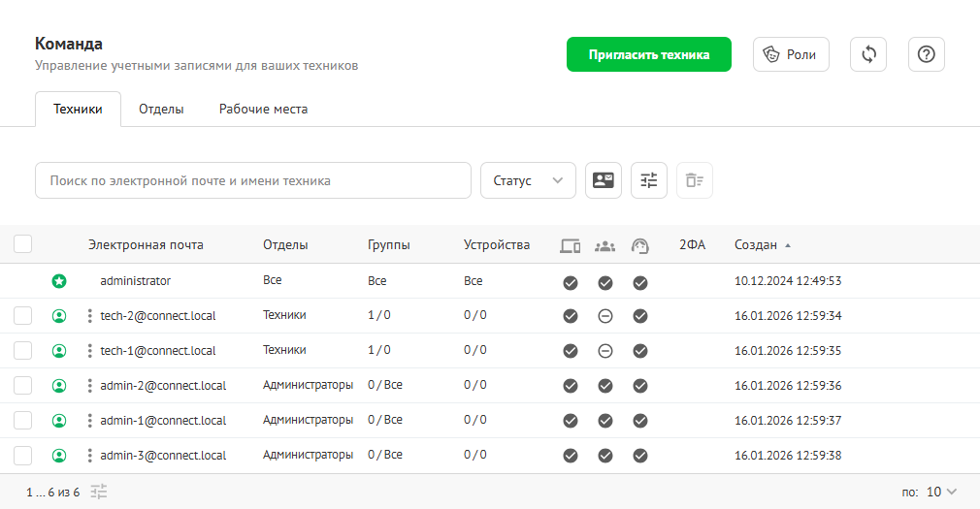Screen dimensions: 980x509
Task: Toggle the select-all checkbox in table header
Action: pyautogui.click(x=23, y=245)
